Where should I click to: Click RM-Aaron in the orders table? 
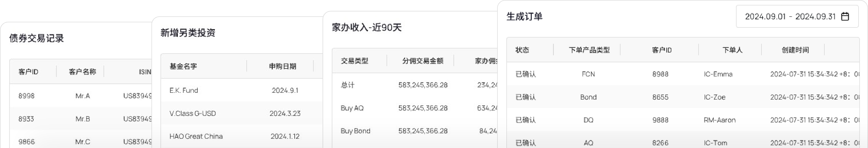(x=719, y=120)
